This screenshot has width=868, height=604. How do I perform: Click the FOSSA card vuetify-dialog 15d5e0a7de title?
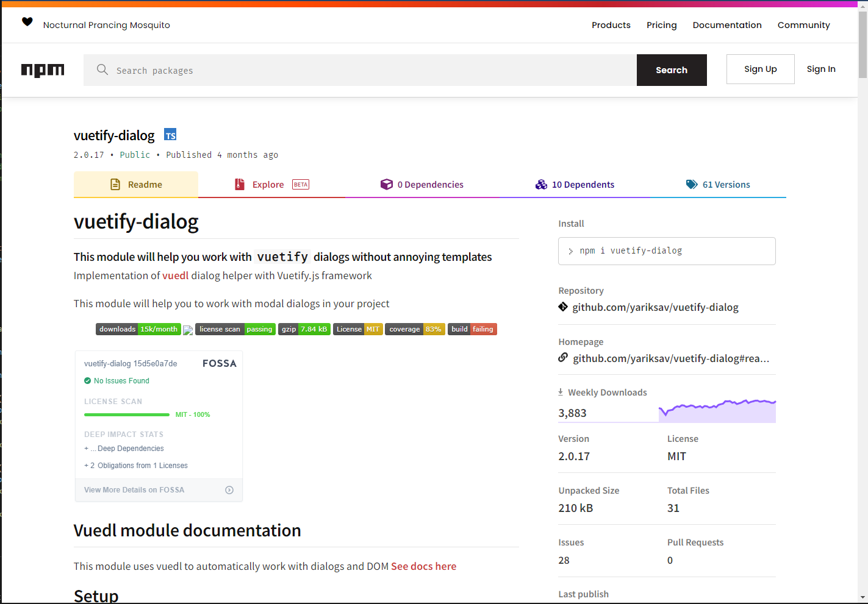point(131,363)
